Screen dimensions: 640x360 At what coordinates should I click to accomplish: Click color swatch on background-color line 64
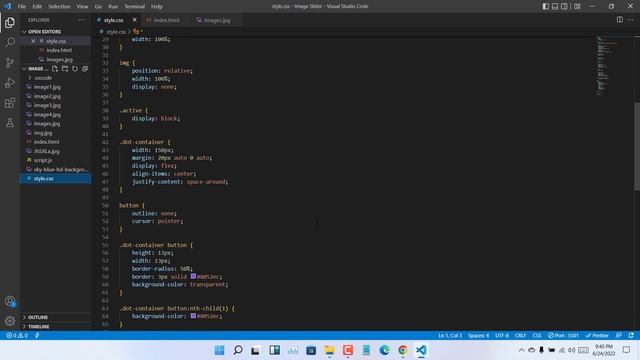point(193,316)
